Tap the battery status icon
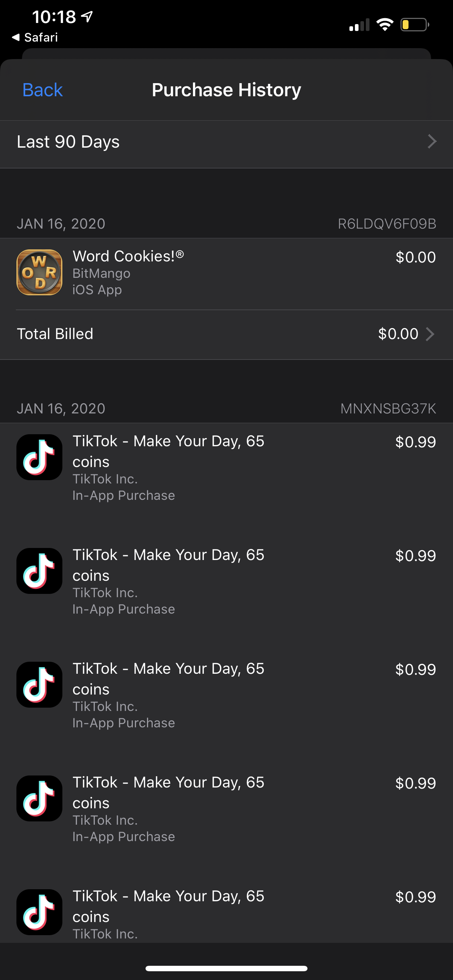Image resolution: width=453 pixels, height=980 pixels. tap(414, 25)
